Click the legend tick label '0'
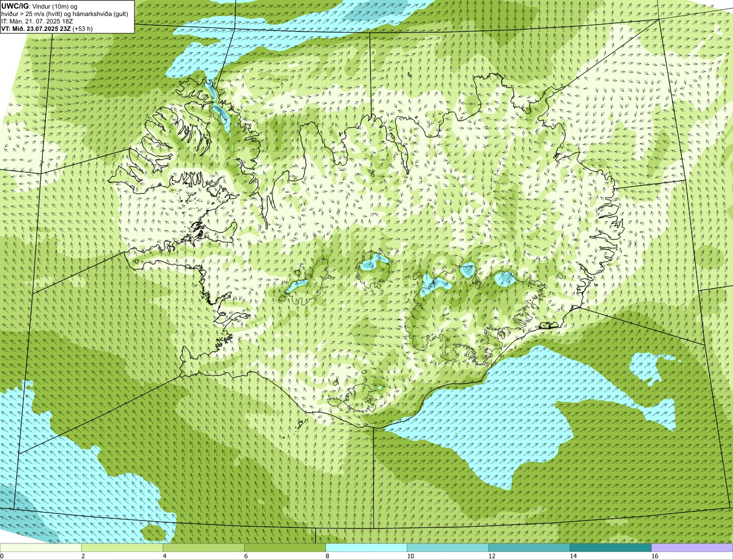 pyautogui.click(x=2, y=556)
